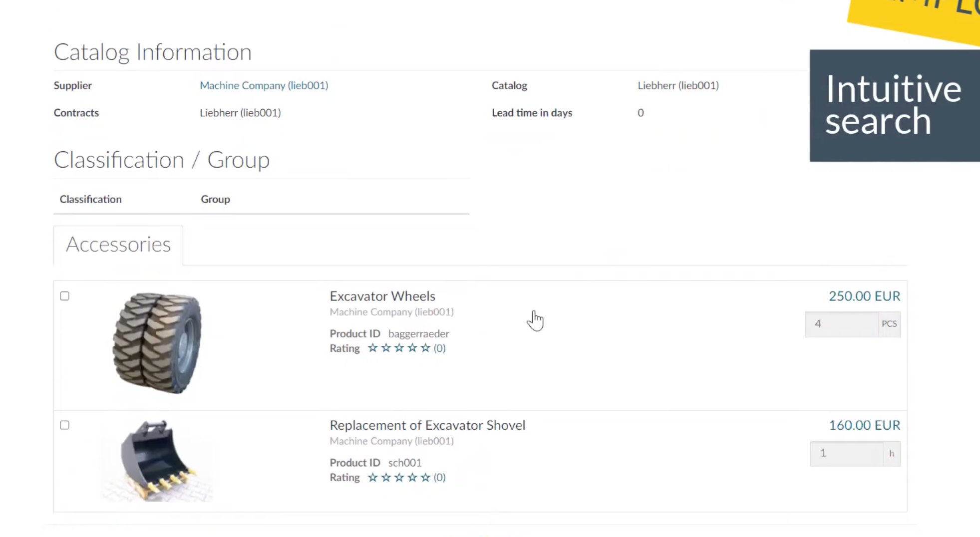
Task: Open supplier link Machine Company (lieb001)
Action: (x=264, y=85)
